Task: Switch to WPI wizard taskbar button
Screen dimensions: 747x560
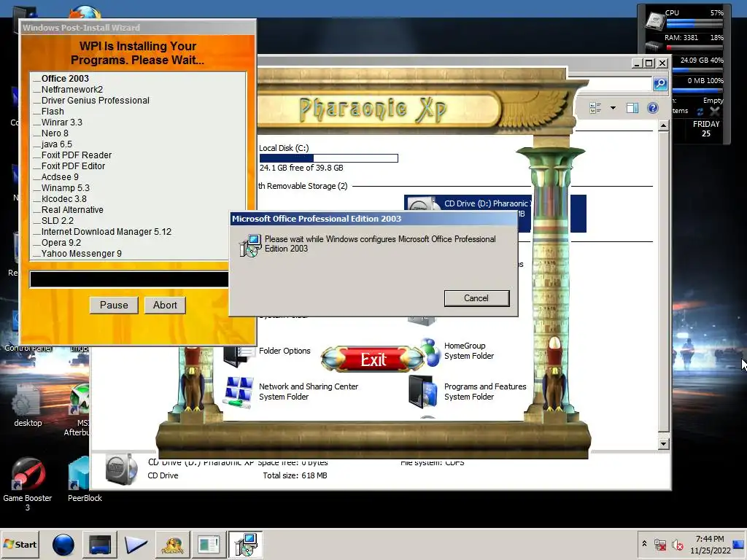Action: coord(209,544)
